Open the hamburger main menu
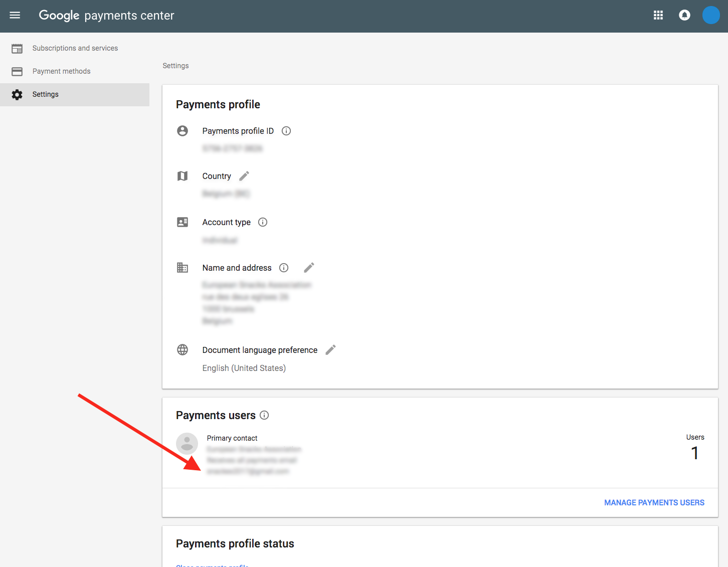The height and width of the screenshot is (567, 728). (x=15, y=16)
